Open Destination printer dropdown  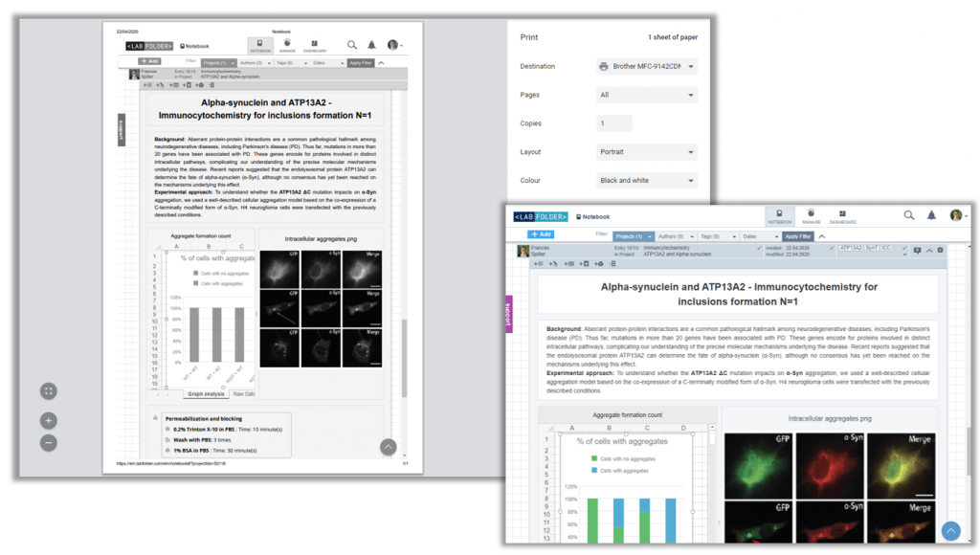pyautogui.click(x=647, y=66)
